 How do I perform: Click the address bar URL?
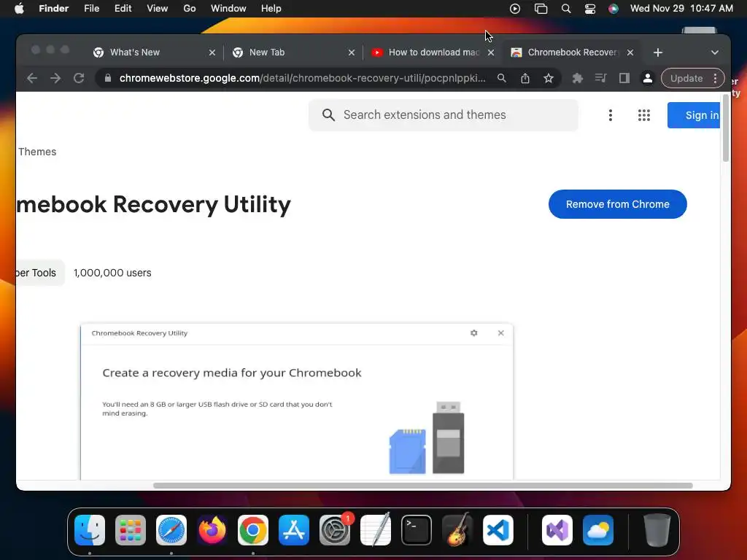303,78
